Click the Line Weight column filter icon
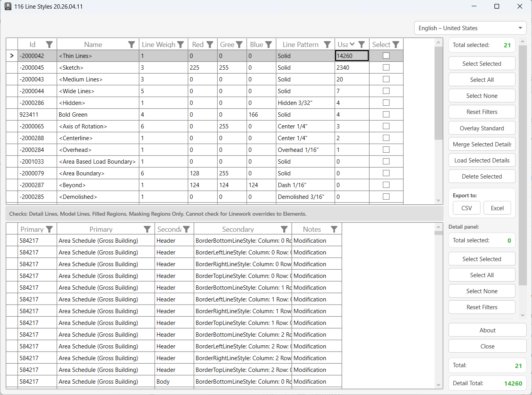The height and width of the screenshot is (395, 532). (180, 45)
